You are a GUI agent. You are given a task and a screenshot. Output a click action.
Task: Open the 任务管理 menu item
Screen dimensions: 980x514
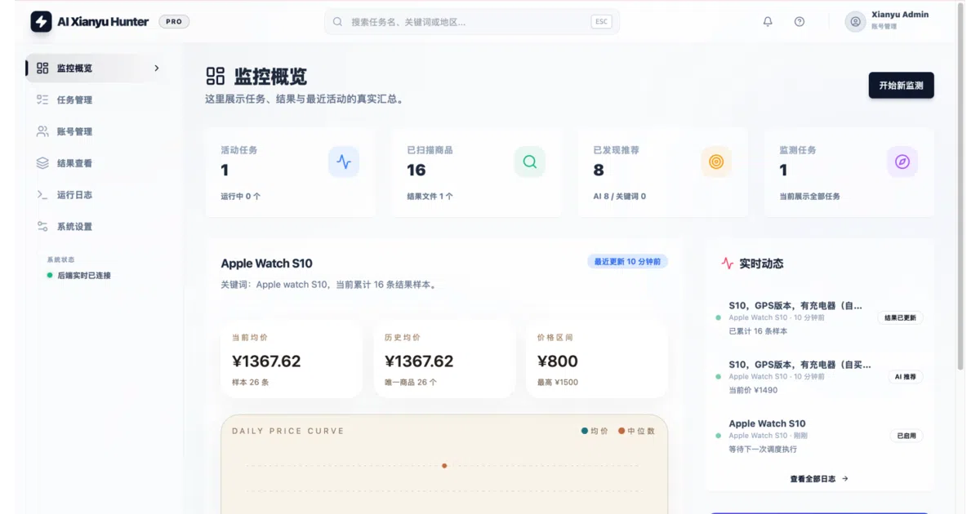(99, 100)
